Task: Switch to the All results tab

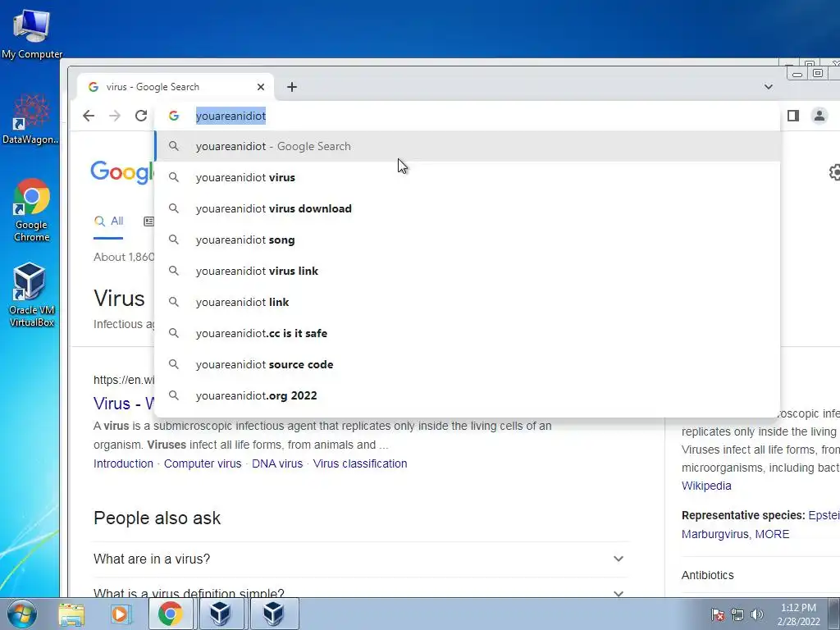Action: coord(109,221)
